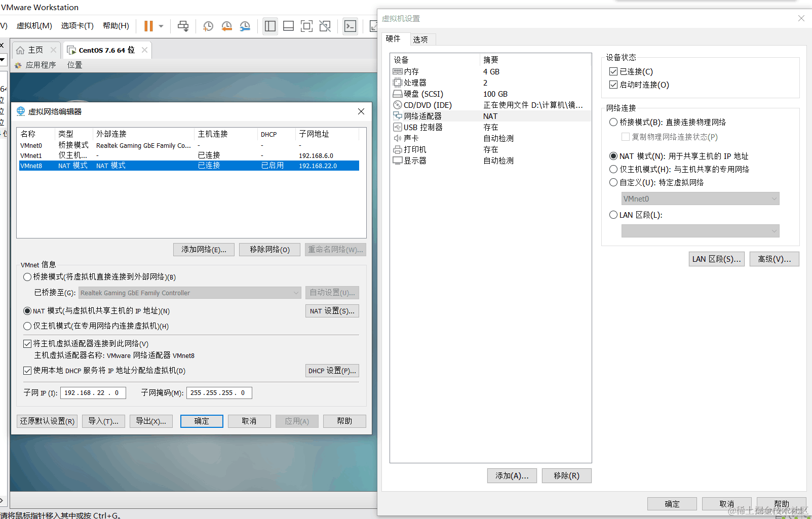812x519 pixels.
Task: Close the 虚拟网络编辑器 dialog
Action: pyautogui.click(x=361, y=111)
